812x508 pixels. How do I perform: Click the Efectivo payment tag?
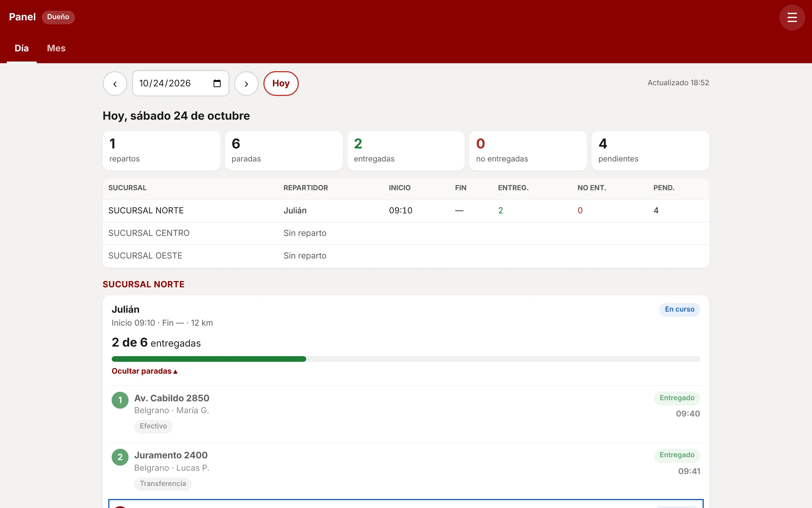coord(153,426)
